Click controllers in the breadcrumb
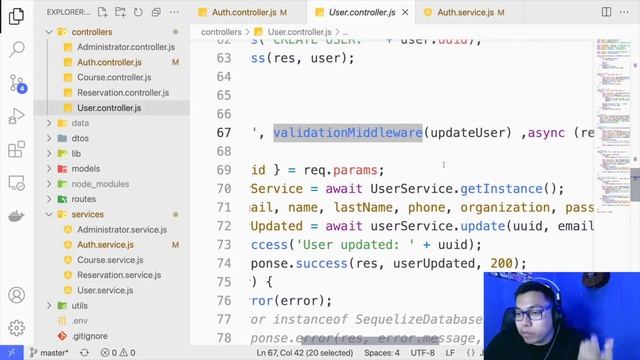Screen dimensions: 640x360 [x=221, y=32]
